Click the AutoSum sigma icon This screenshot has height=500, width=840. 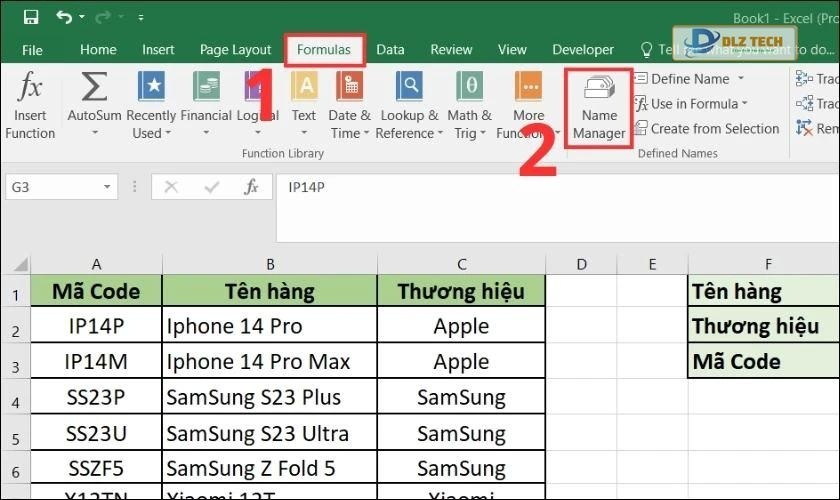94,90
